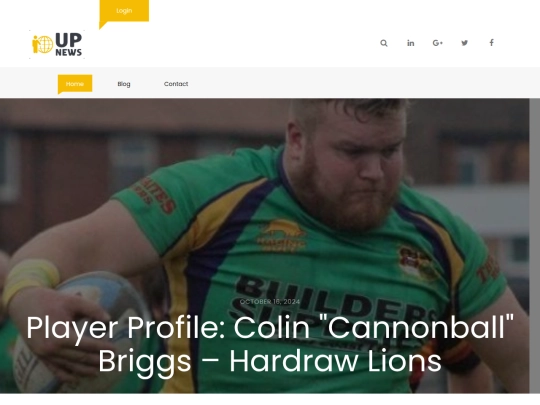Screen dimensions: 540x405
Task: Open the search magnifier icon
Action: click(x=384, y=43)
